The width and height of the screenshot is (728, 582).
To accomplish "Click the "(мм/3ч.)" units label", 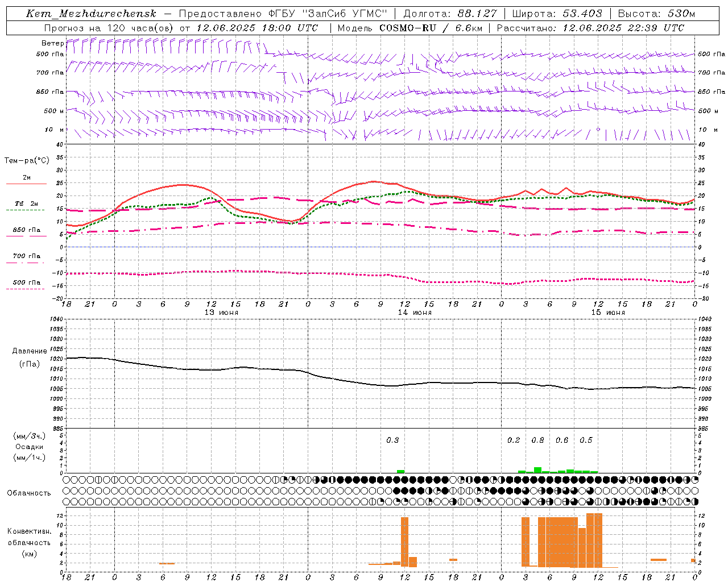I will 30,436.
